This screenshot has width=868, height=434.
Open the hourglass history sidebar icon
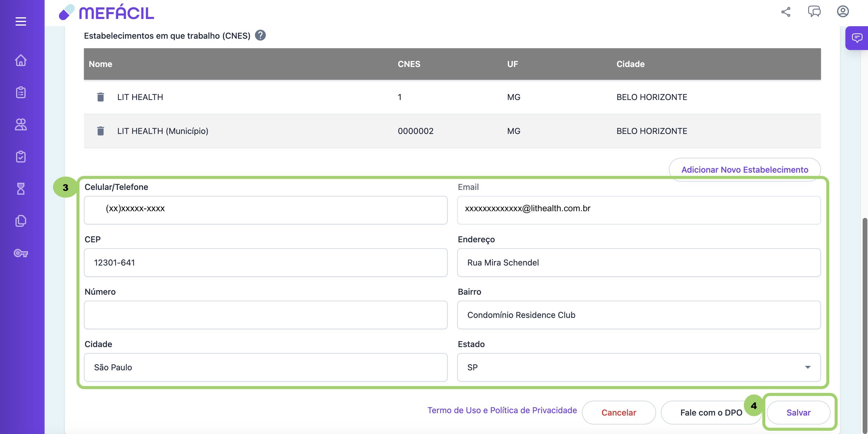point(21,189)
